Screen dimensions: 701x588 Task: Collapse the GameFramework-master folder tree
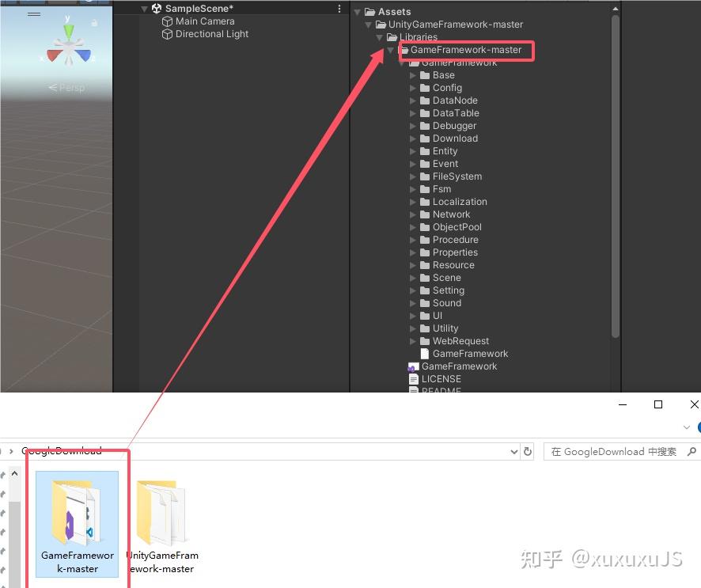391,50
